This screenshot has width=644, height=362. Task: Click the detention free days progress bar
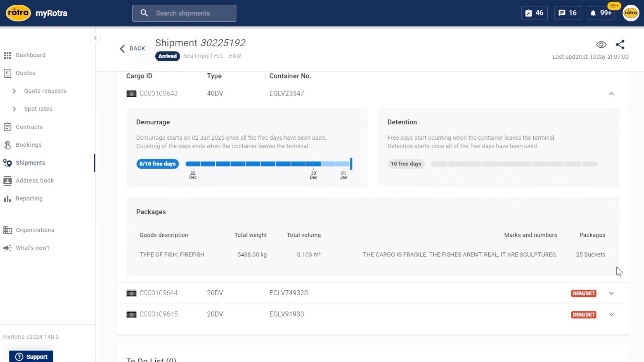[x=515, y=164]
